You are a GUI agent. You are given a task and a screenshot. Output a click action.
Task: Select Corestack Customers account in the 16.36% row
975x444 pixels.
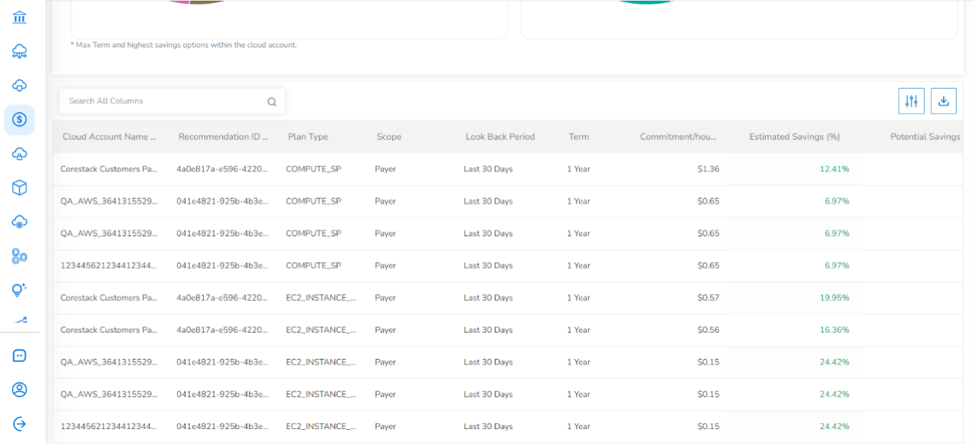pos(109,330)
